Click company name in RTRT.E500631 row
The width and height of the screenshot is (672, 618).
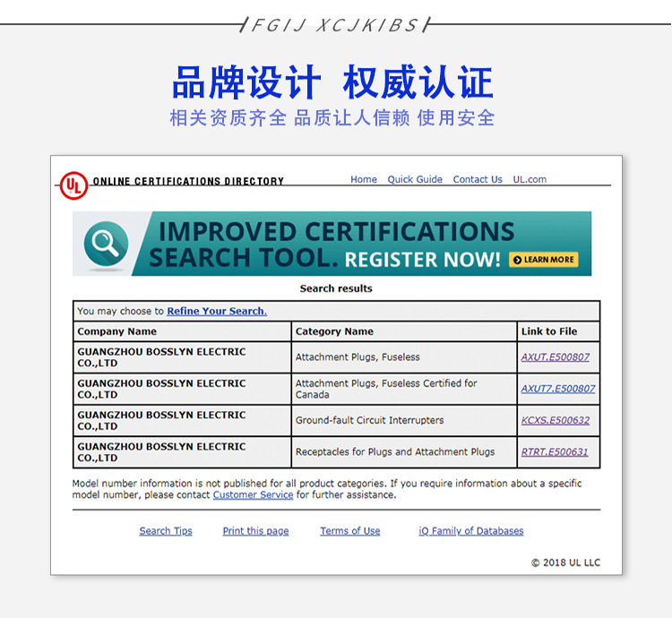point(161,452)
